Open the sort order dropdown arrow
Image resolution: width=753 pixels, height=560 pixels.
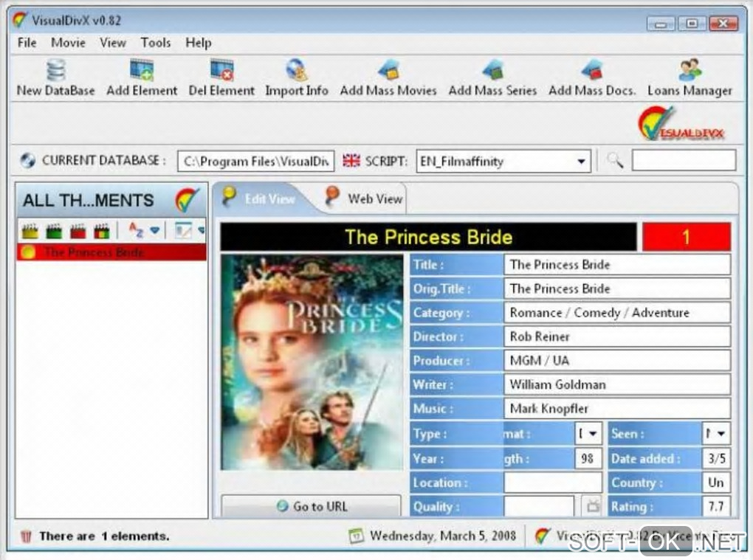[x=154, y=231]
